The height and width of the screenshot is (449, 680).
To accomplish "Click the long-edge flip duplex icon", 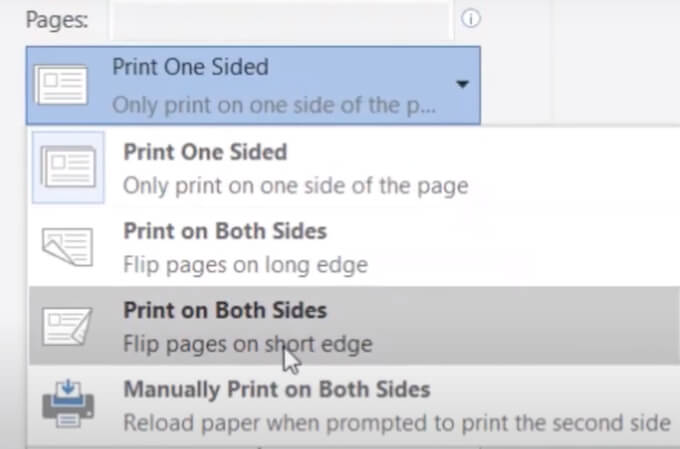I will click(x=67, y=246).
